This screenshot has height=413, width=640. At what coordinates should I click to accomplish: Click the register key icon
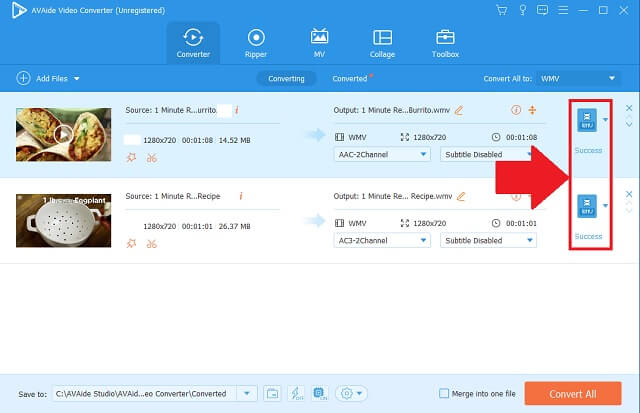[x=522, y=10]
